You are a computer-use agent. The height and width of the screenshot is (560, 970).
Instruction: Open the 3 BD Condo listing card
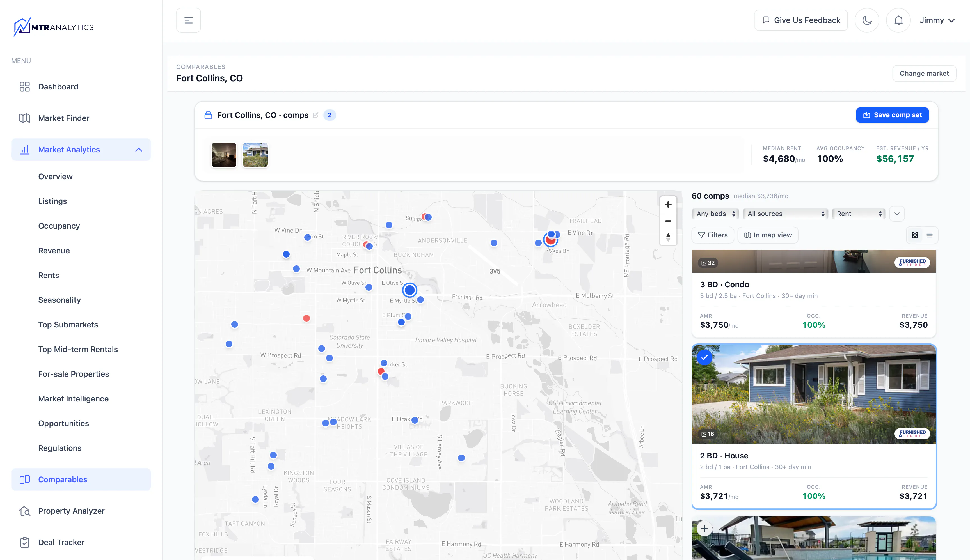[x=813, y=294]
